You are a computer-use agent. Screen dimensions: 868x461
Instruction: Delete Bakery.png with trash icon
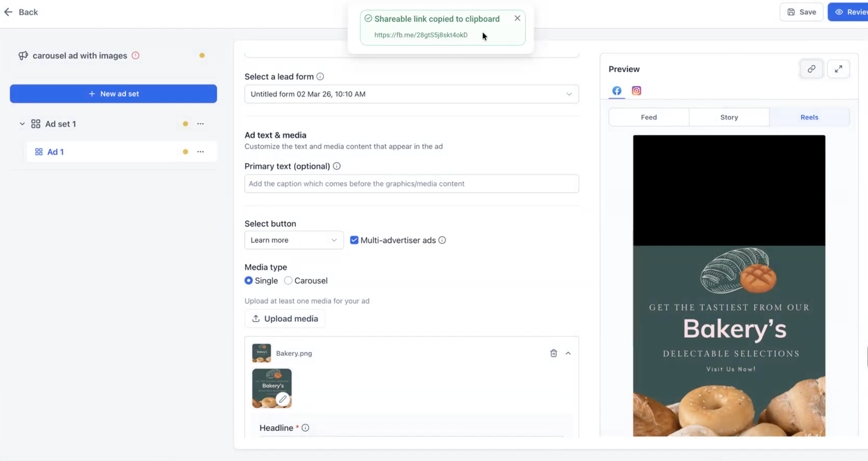point(553,353)
